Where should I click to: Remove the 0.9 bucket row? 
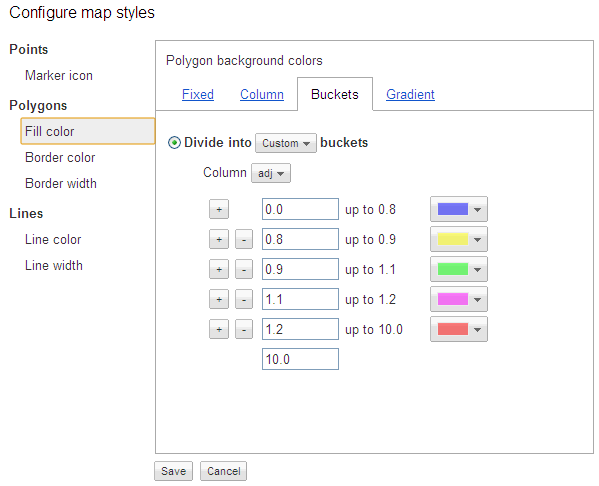pyautogui.click(x=244, y=269)
